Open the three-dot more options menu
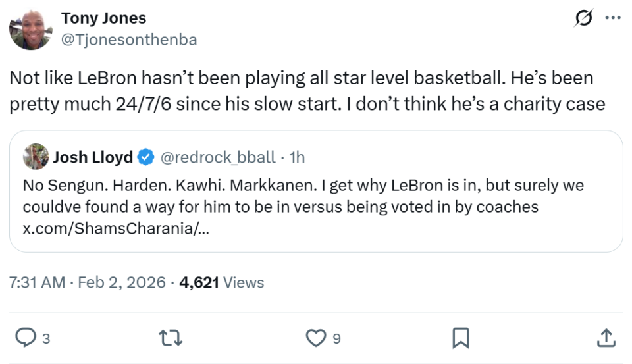 point(613,19)
